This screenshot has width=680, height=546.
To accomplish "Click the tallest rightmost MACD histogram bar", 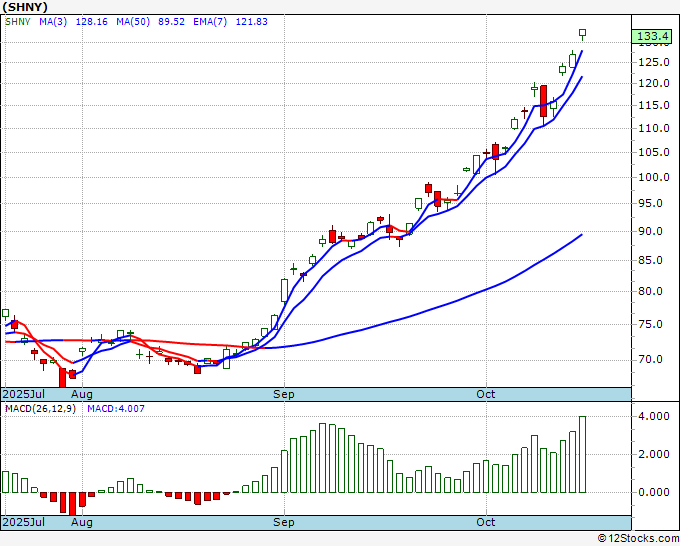I will (582, 454).
